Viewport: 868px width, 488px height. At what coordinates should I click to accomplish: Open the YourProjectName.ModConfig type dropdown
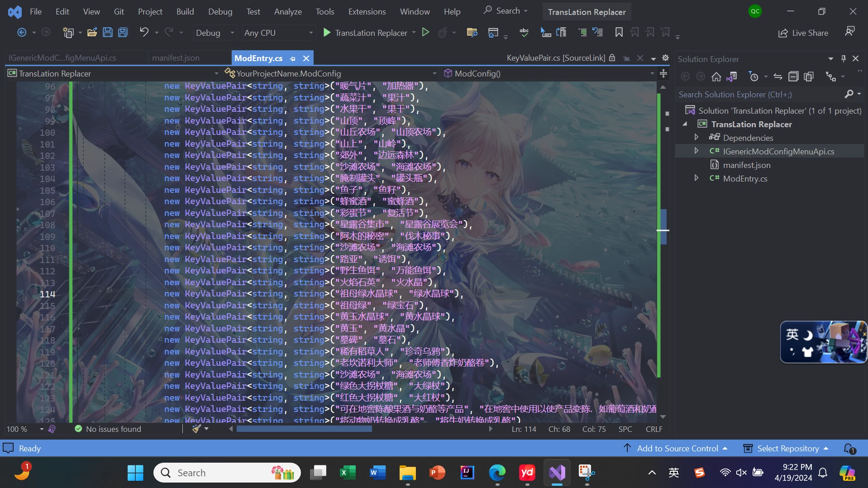point(331,73)
